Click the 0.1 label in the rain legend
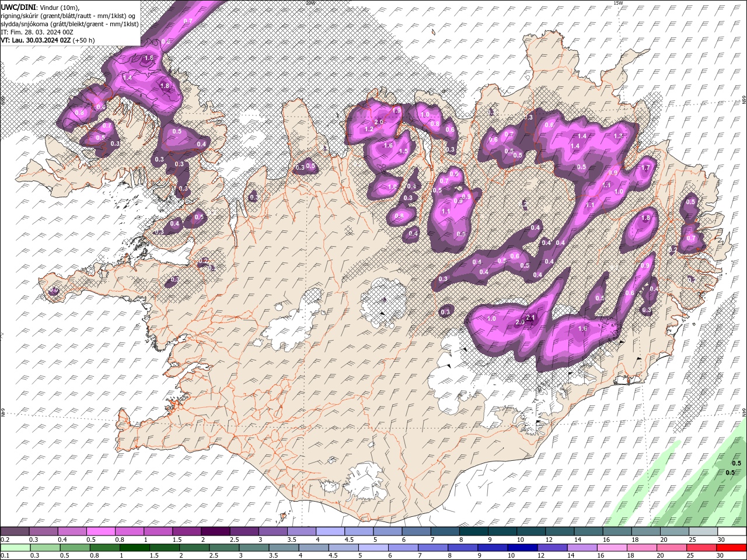Screen dimensions: 747x560 click(x=4, y=556)
